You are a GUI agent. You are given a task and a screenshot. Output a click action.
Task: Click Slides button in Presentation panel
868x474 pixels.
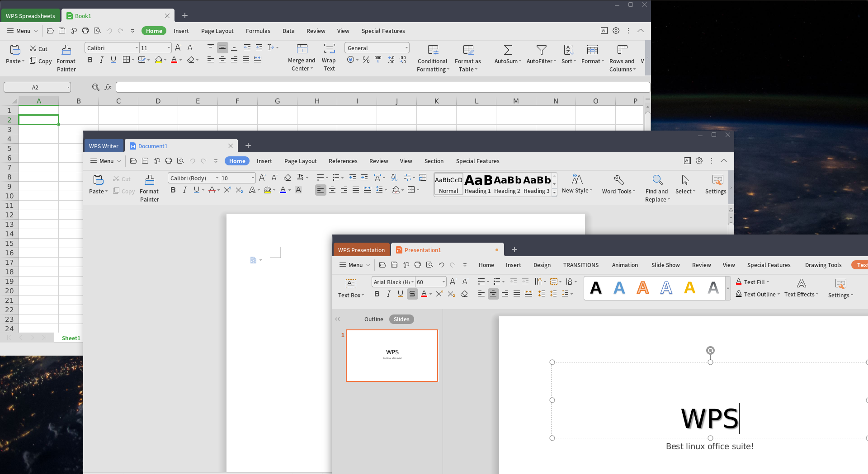(x=401, y=319)
